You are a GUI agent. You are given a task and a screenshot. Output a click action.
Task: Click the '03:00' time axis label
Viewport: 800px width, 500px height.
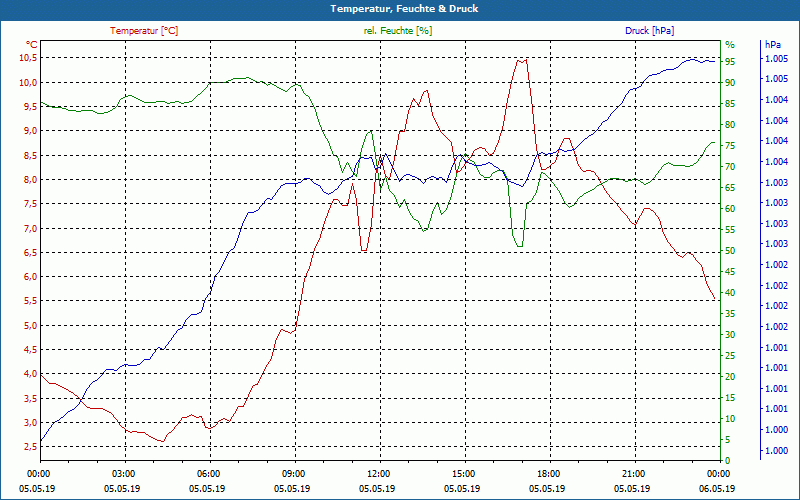point(122,474)
